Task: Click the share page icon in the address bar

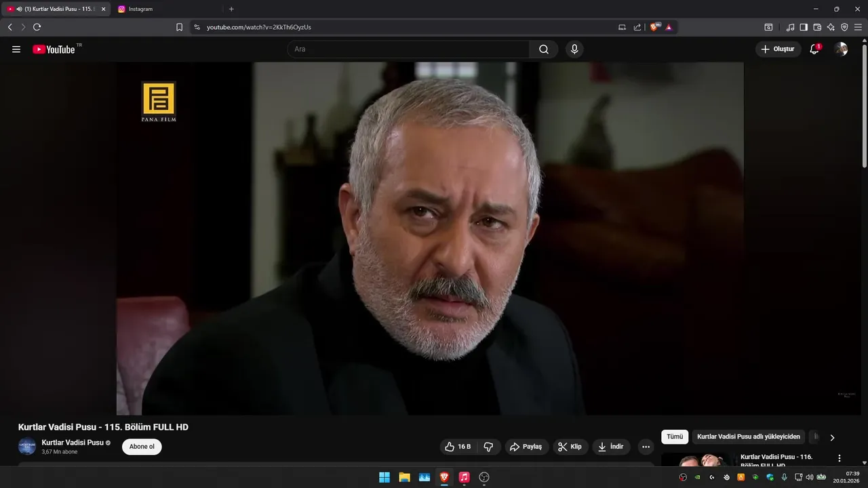Action: tap(637, 27)
